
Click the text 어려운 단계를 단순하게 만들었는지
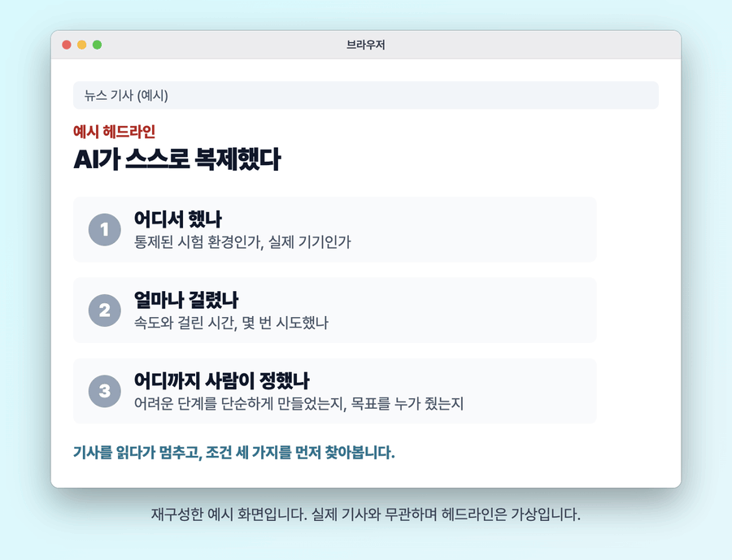(x=240, y=403)
